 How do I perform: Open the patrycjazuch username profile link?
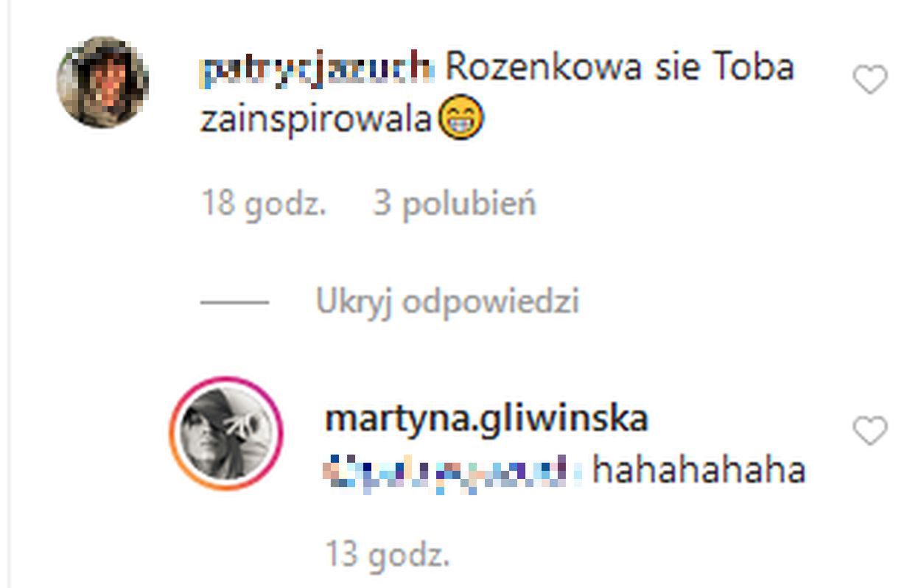(x=317, y=68)
